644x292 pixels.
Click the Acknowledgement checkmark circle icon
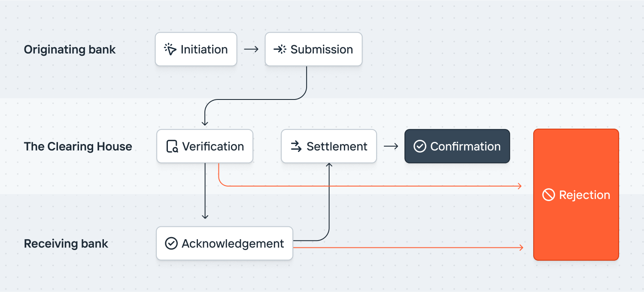pyautogui.click(x=171, y=244)
